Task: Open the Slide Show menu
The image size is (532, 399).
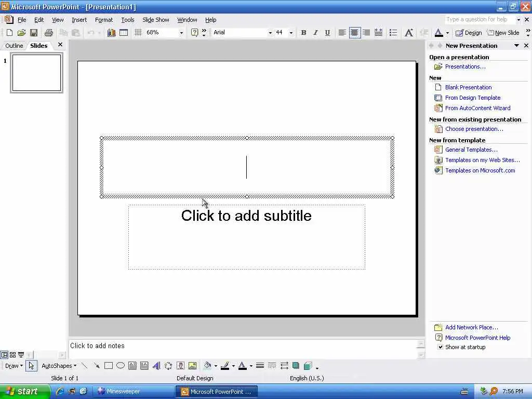Action: tap(156, 20)
